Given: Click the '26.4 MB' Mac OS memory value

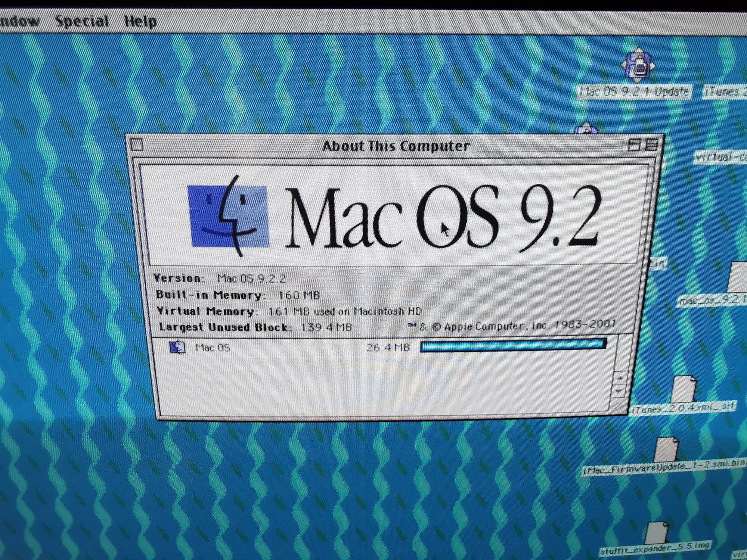Looking at the screenshot, I should pos(388,348).
